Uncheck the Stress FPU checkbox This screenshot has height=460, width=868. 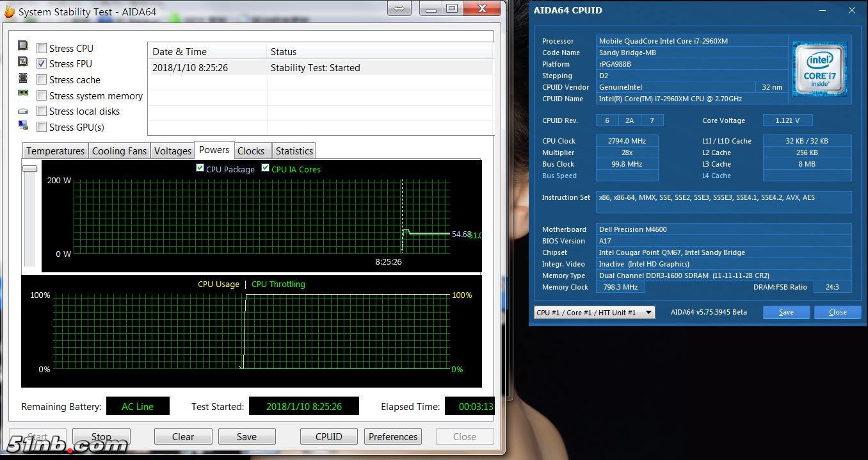[x=42, y=63]
